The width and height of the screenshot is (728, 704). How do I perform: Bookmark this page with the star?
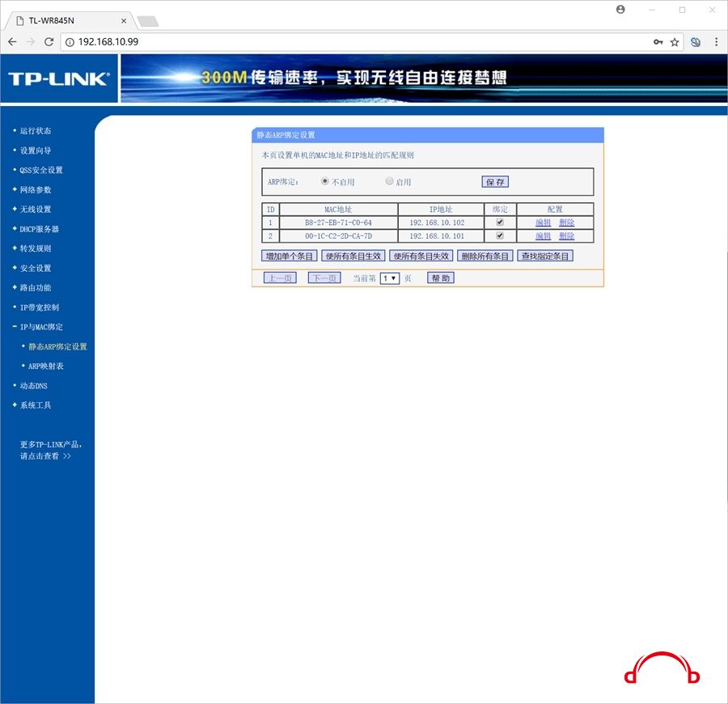point(675,42)
